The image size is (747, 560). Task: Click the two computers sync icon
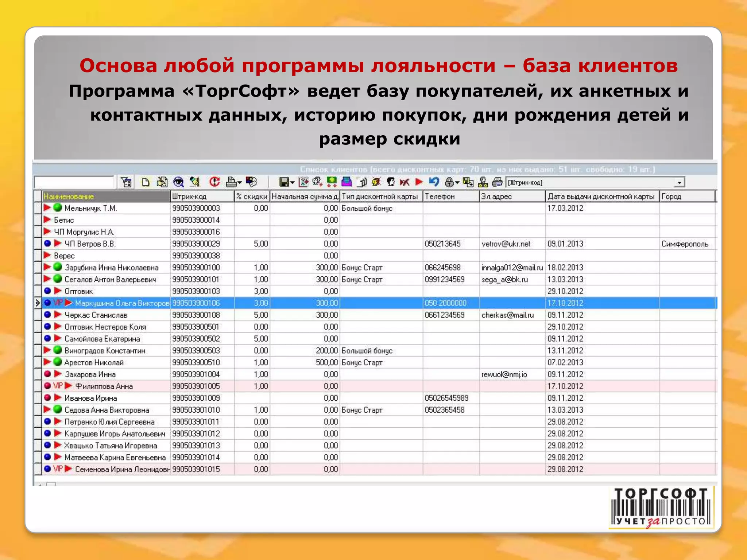click(x=468, y=182)
